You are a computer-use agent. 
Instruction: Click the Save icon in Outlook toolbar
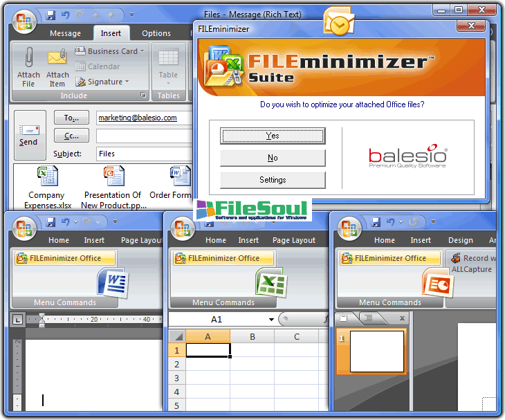coord(50,15)
